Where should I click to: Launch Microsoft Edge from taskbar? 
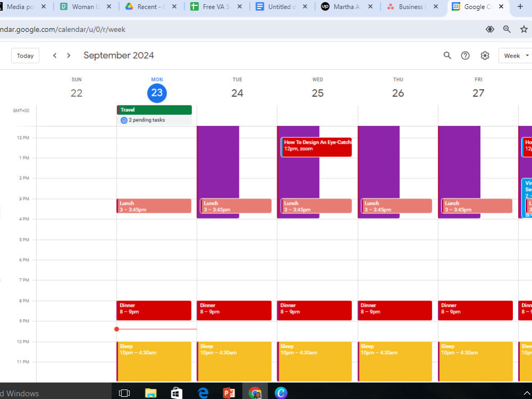203,393
